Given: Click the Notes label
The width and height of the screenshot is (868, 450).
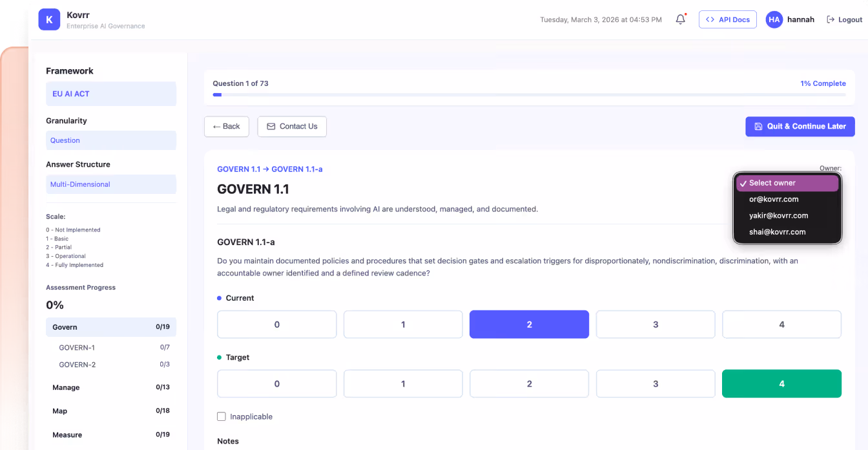Looking at the screenshot, I should click(x=228, y=442).
